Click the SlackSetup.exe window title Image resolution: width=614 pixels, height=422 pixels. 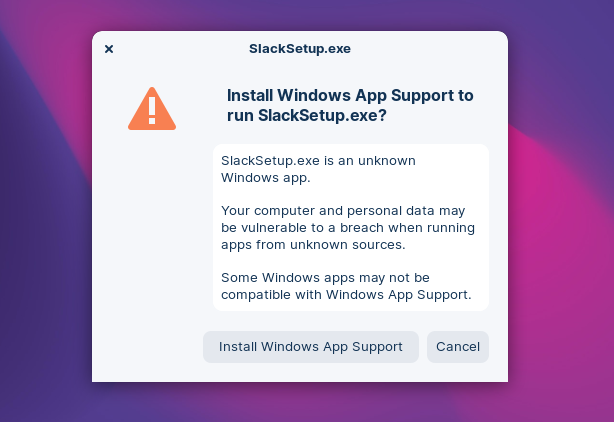pyautogui.click(x=300, y=48)
